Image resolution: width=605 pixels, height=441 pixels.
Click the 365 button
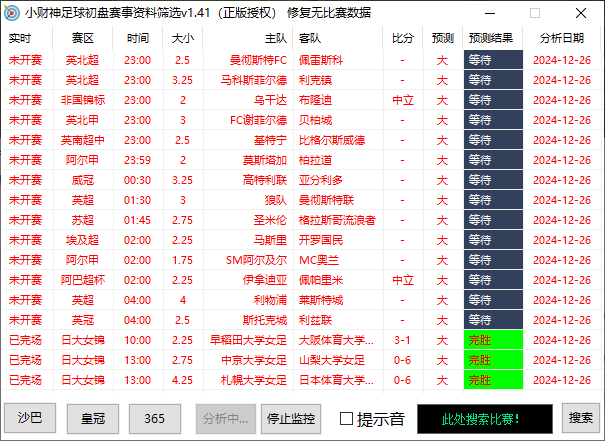tap(155, 417)
